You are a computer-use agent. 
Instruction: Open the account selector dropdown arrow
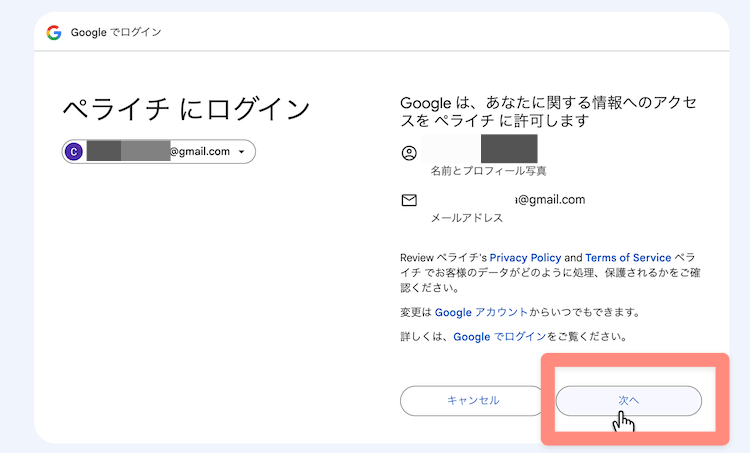click(x=242, y=152)
